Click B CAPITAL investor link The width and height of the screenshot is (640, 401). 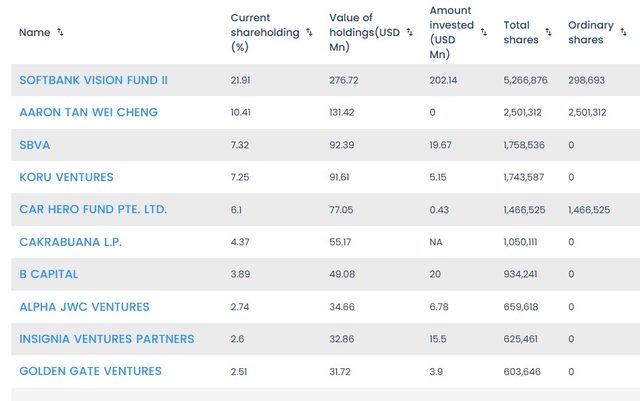click(49, 274)
